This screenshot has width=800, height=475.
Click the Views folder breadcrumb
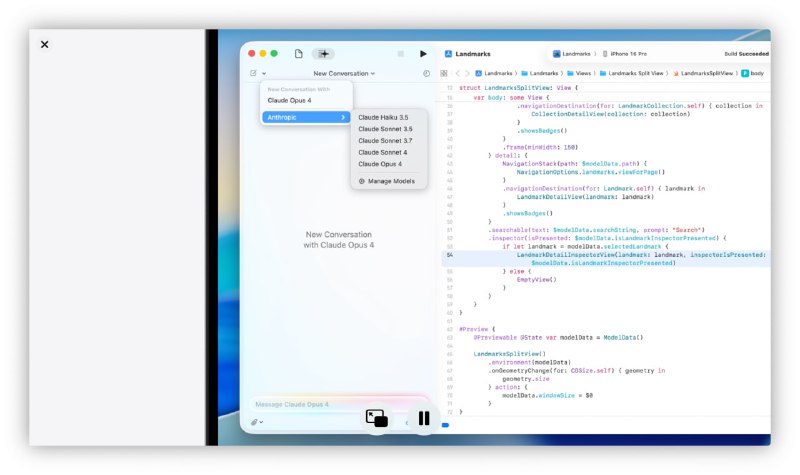[x=579, y=73]
